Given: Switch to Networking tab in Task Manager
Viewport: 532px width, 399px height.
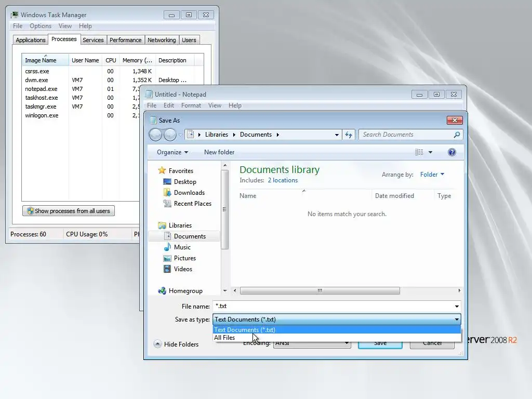Looking at the screenshot, I should point(162,40).
